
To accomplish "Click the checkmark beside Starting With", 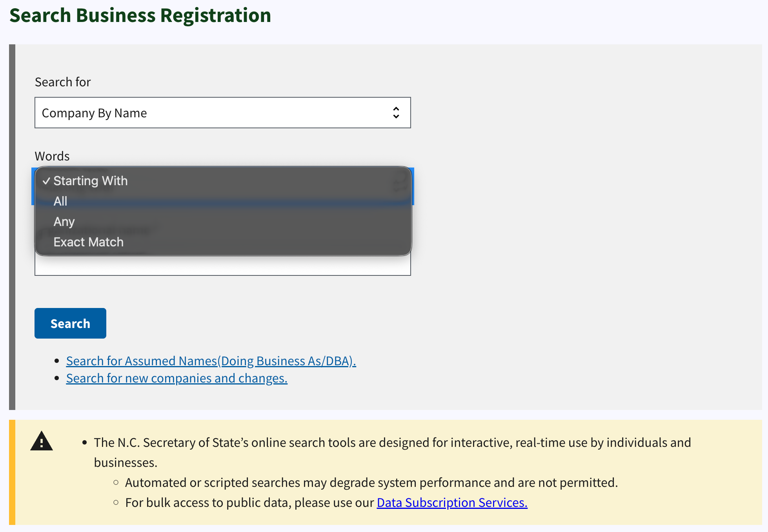I will [x=47, y=181].
